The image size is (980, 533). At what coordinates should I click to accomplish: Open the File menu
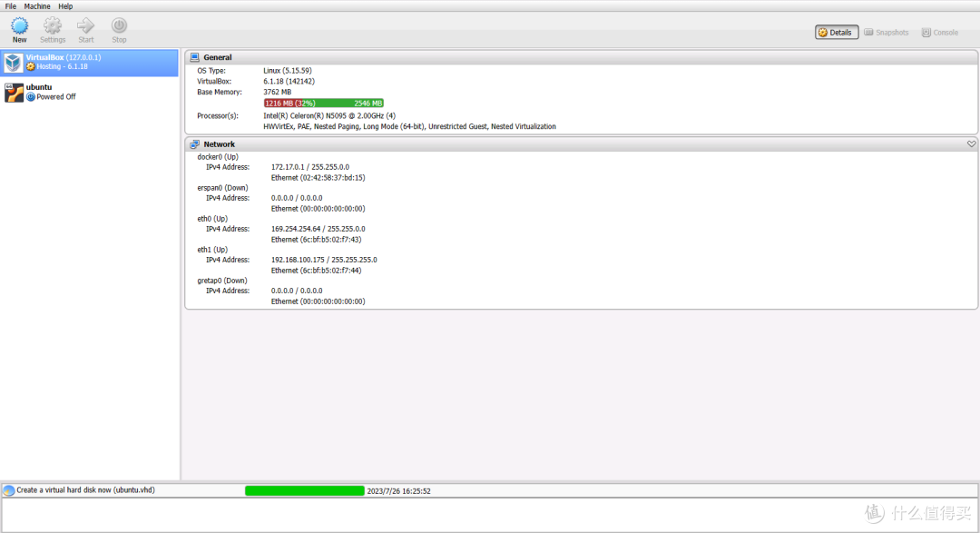pos(11,6)
